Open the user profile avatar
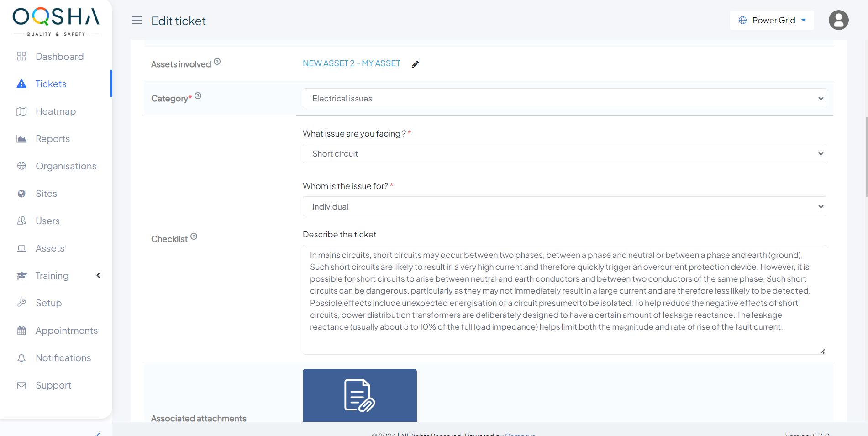Screen dimensions: 868x436 coord(838,21)
